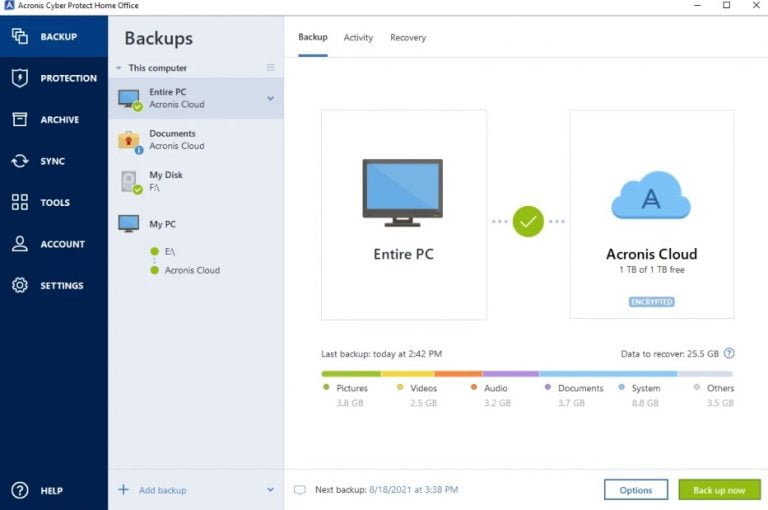Select the Documents Acronis Cloud backup row

click(x=196, y=140)
